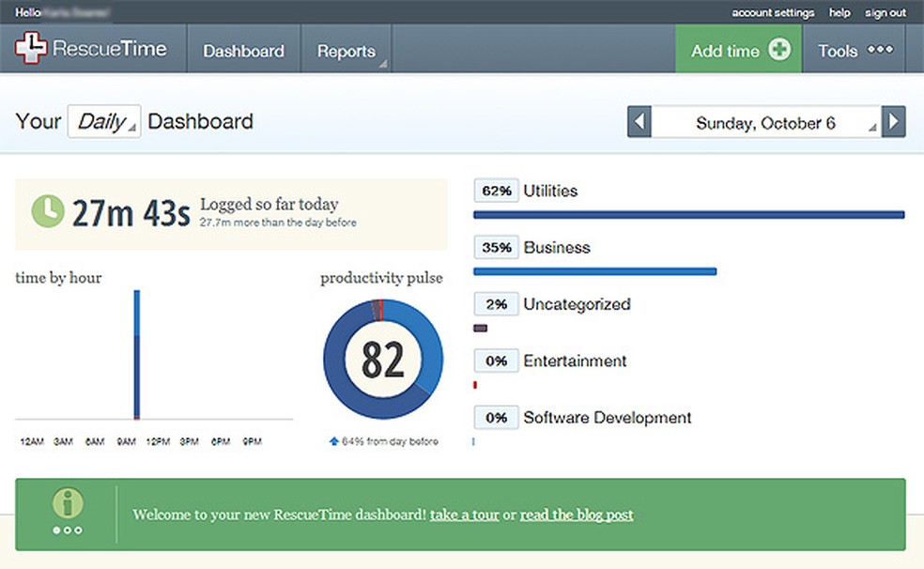The image size is (924, 569).
Task: Click the info icon in welcome banner
Action: [68, 504]
